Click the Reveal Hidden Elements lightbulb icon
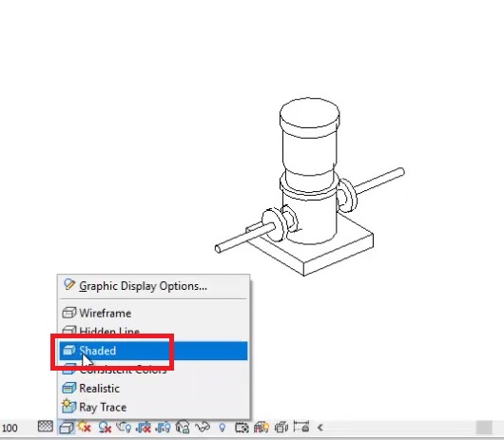504x440 pixels. coord(223,428)
